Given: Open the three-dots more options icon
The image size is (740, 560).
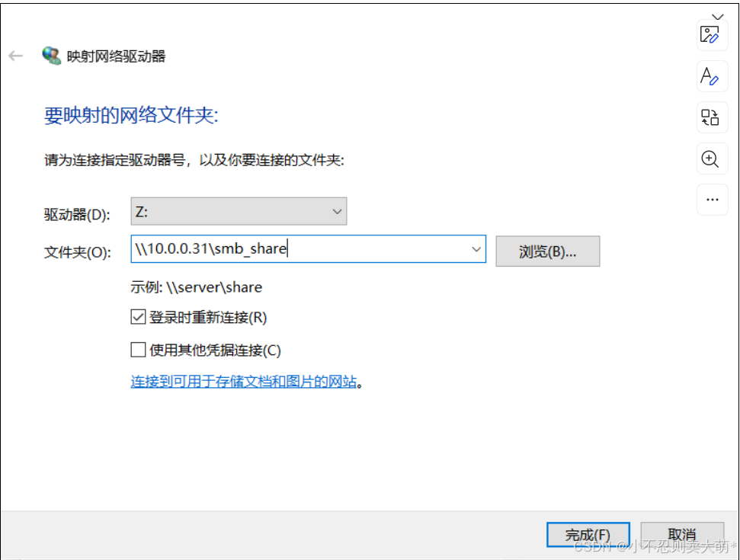Looking at the screenshot, I should (712, 200).
